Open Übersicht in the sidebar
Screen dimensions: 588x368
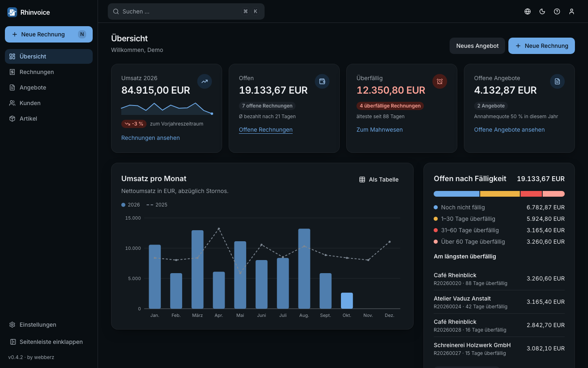click(x=49, y=56)
